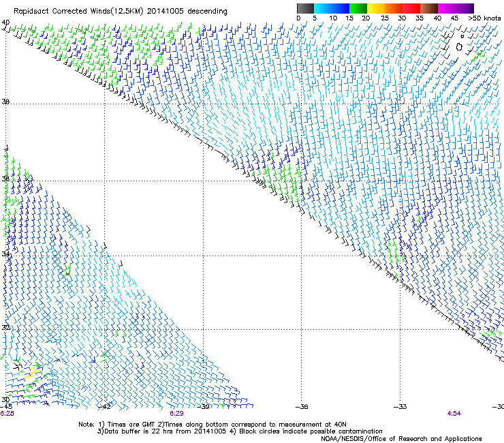Screen dimensions: 504x443
Task: Click the '45' legend scale label
Action: click(x=454, y=18)
